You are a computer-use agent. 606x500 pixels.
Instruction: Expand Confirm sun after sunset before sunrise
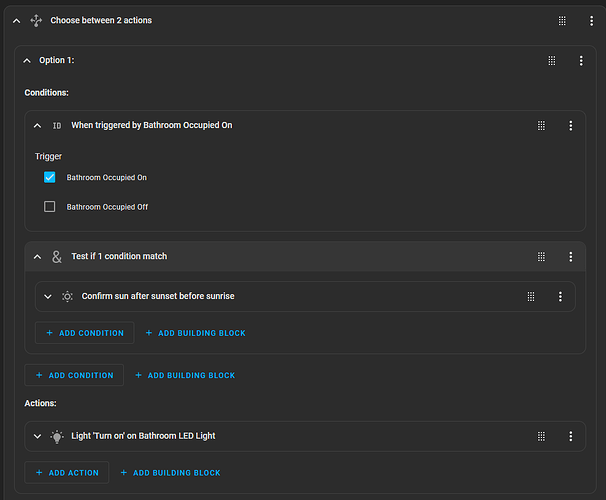pyautogui.click(x=47, y=297)
